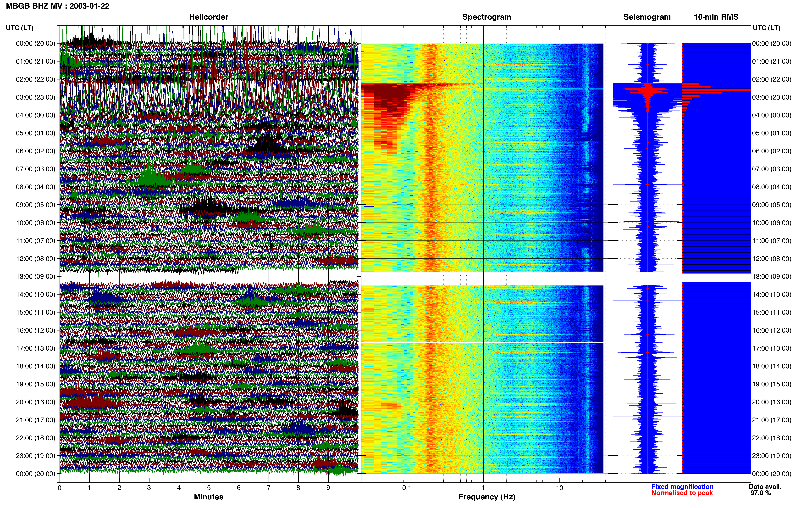Click the '5' minutes tick label
Image resolution: width=812 pixels, height=508 pixels.
(x=209, y=488)
